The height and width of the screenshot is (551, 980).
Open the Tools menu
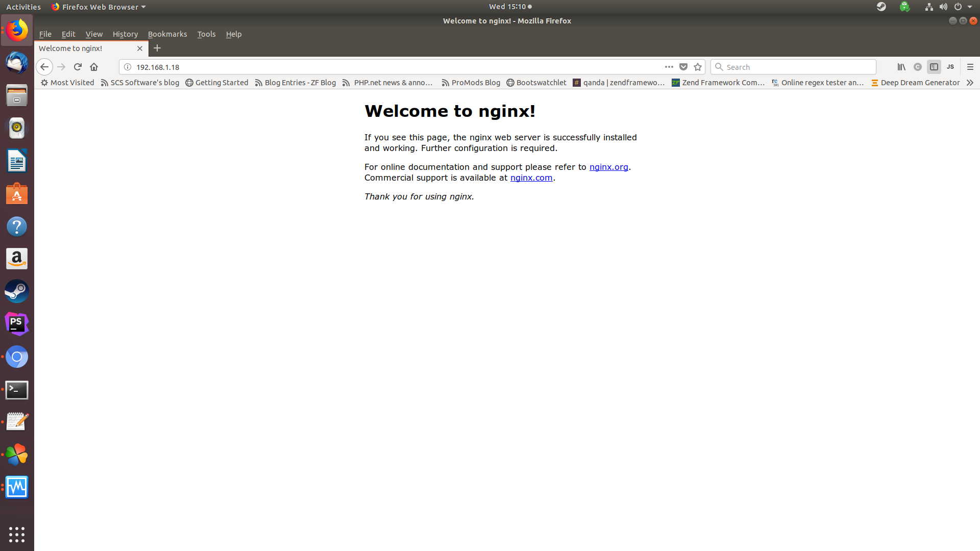click(206, 34)
